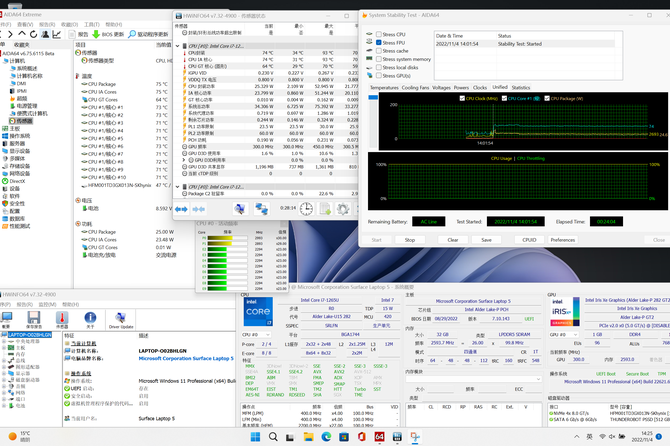Click the AIDA64 forward navigation arrow
670x446 pixels.
tap(10, 34)
